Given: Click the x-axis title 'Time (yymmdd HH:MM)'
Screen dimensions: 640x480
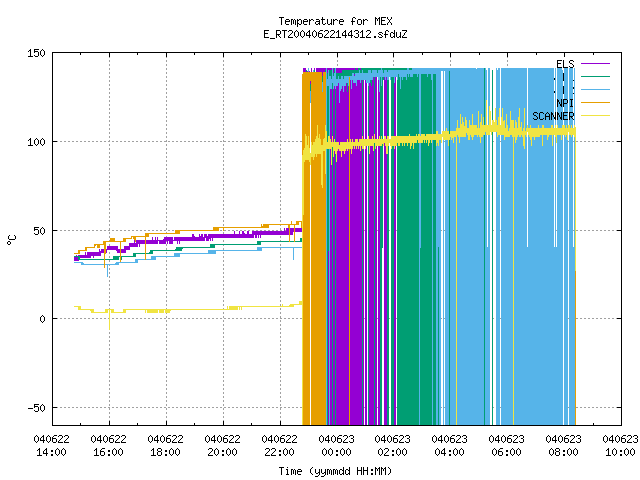Looking at the screenshot, I should tap(336, 471).
